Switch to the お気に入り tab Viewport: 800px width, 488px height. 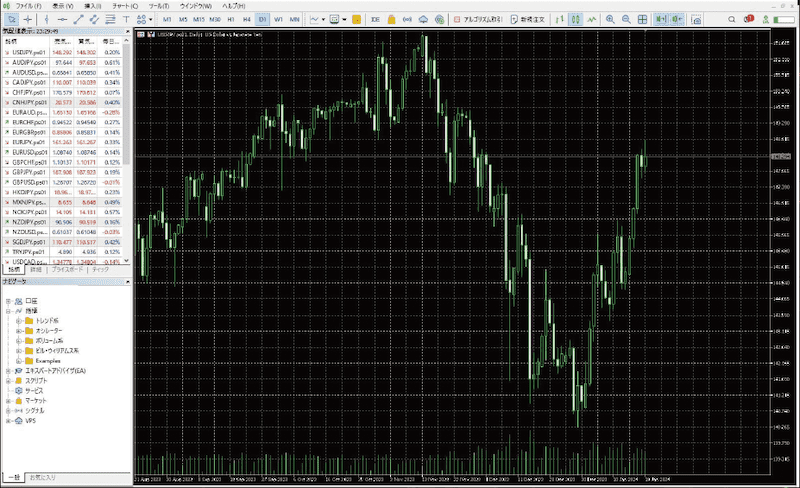(x=44, y=477)
